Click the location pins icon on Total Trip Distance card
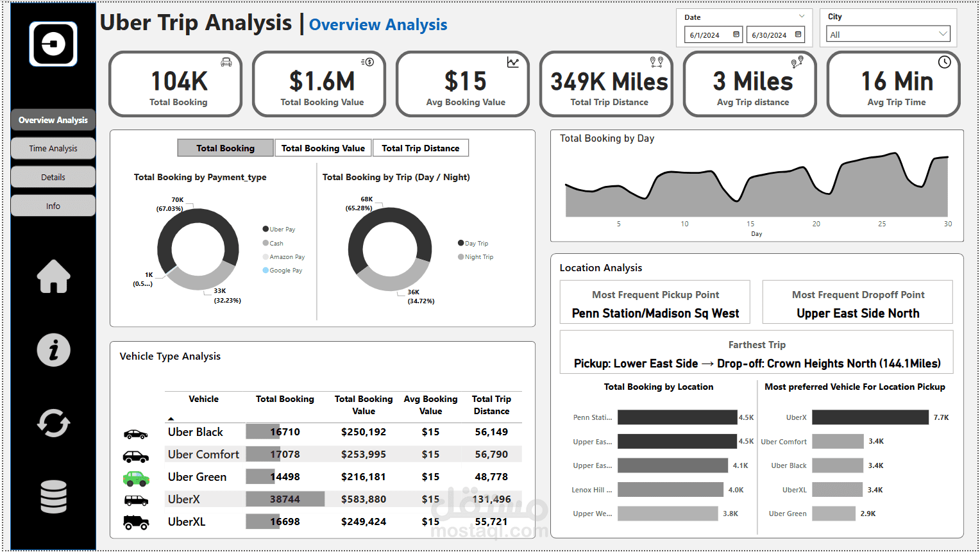Screen dimensions: 980x552 tap(655, 62)
